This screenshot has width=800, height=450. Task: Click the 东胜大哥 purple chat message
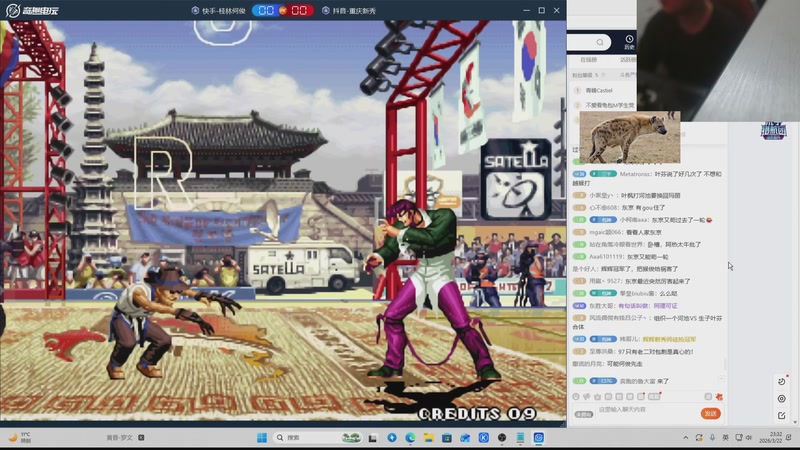(x=625, y=306)
